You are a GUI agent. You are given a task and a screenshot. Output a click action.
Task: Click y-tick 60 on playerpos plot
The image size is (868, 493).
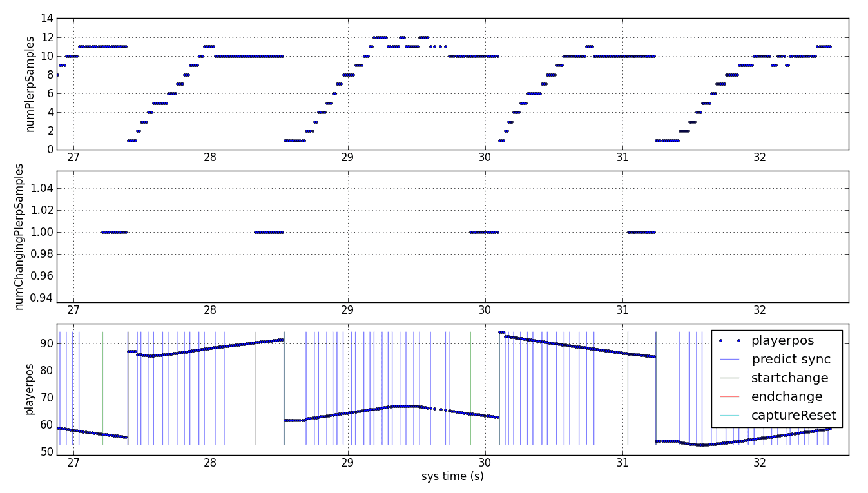(46, 425)
